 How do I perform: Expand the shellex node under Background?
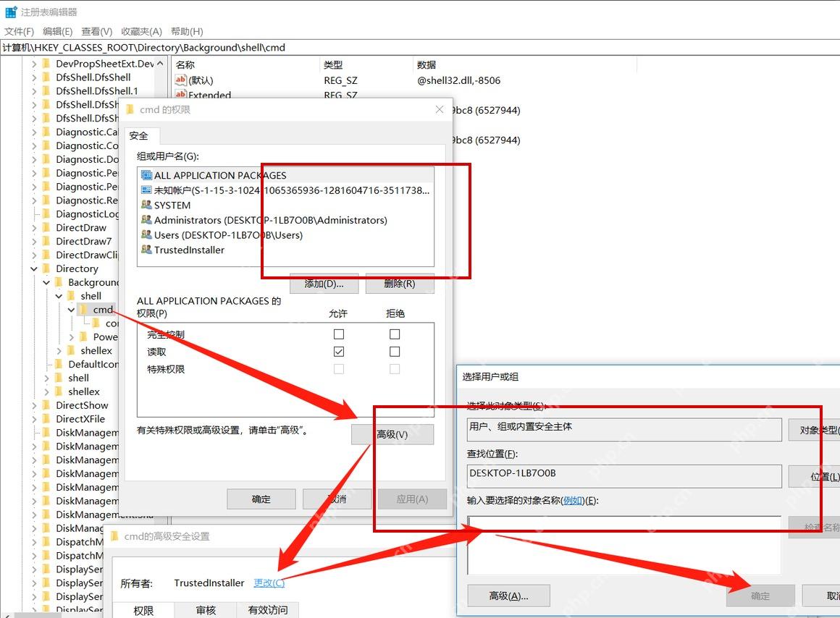pyautogui.click(x=59, y=351)
